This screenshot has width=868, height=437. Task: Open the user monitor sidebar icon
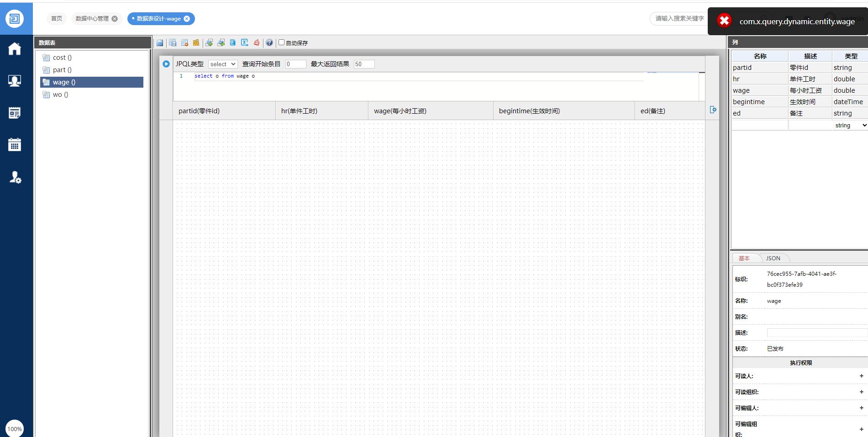pos(15,81)
